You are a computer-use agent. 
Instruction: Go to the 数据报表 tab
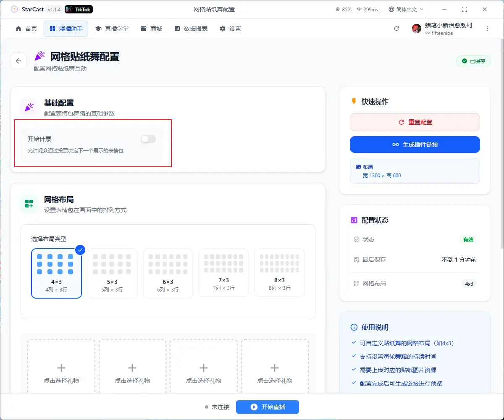tap(191, 29)
